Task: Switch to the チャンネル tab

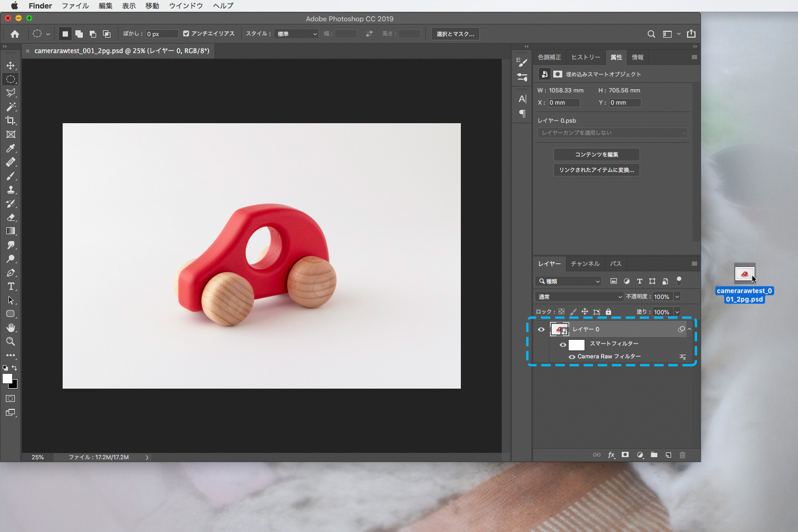Action: (585, 264)
